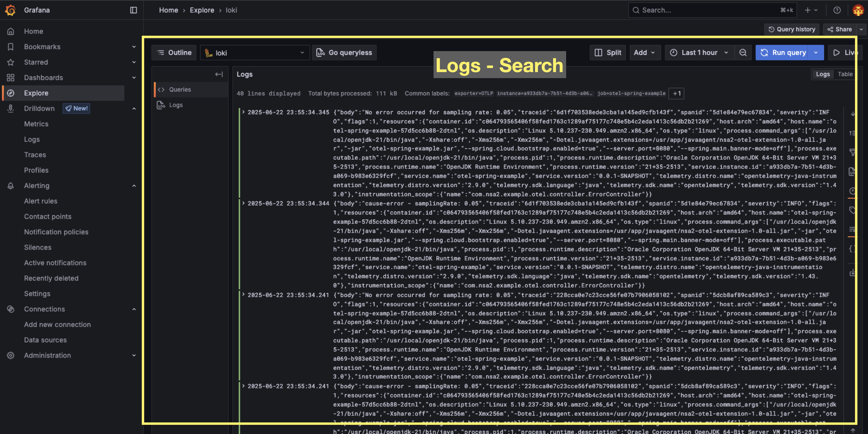Image resolution: width=868 pixels, height=434 pixels.
Task: Collapse the outline panel arrow icon
Action: [x=219, y=75]
